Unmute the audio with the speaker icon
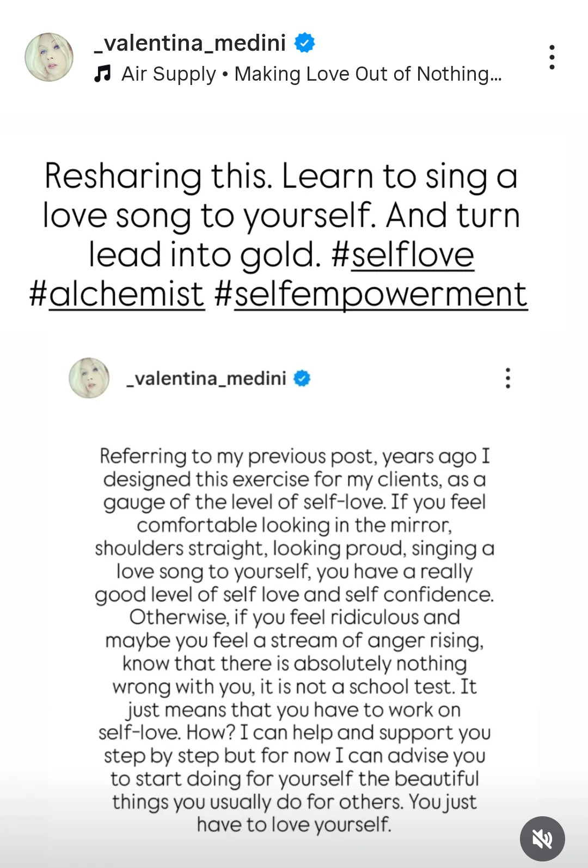This screenshot has width=588, height=868. pos(542,839)
